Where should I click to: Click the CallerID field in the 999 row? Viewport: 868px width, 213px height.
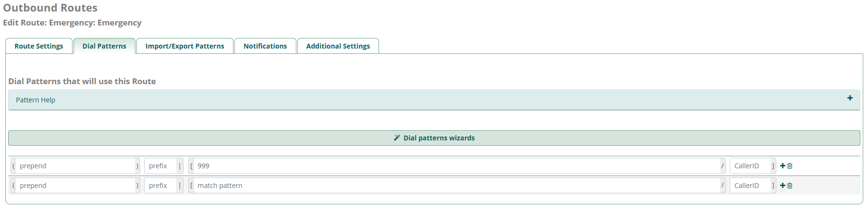750,166
